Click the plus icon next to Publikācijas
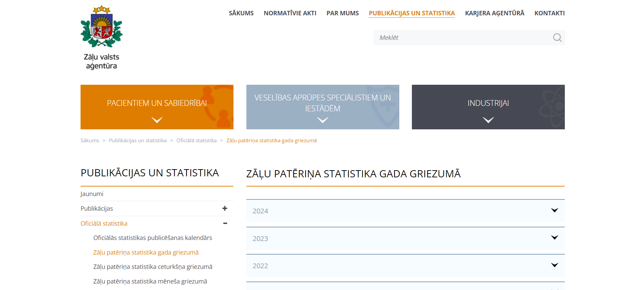The image size is (644, 290). coord(225,208)
